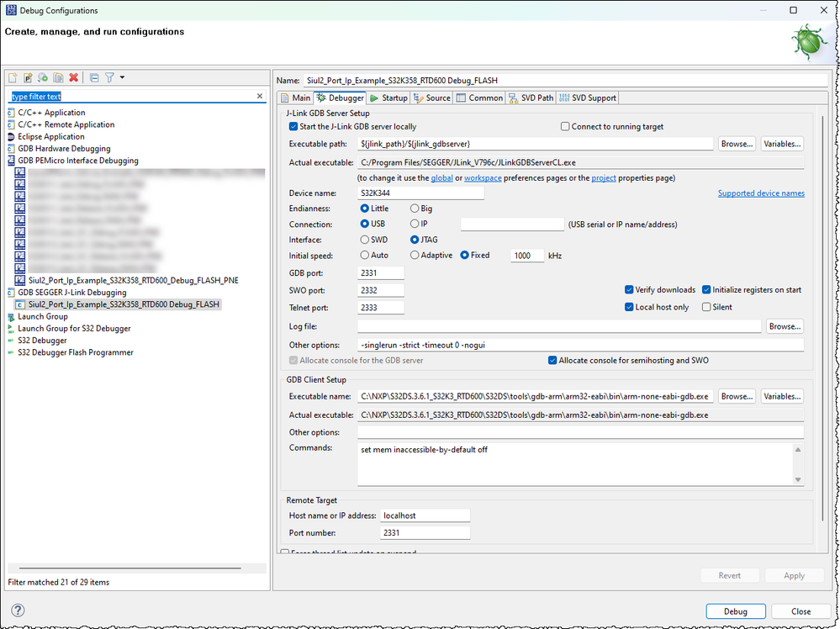Browse for the log file
Image resolution: width=840 pixels, height=629 pixels.
click(785, 326)
